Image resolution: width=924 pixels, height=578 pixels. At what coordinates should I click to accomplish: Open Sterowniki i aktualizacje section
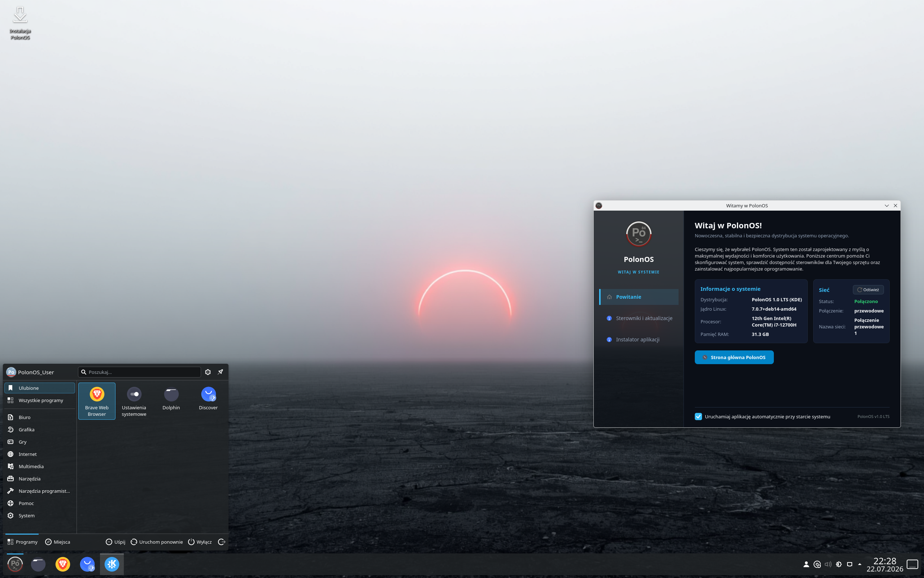[x=639, y=318]
